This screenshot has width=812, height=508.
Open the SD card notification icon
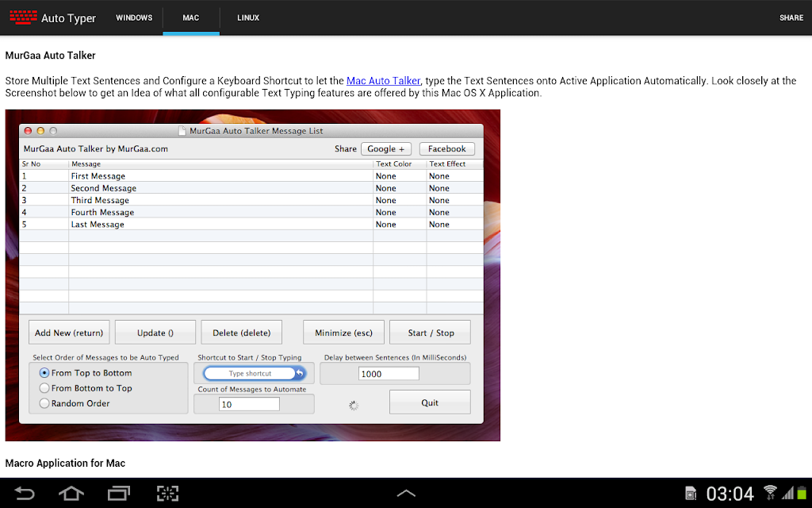click(691, 494)
